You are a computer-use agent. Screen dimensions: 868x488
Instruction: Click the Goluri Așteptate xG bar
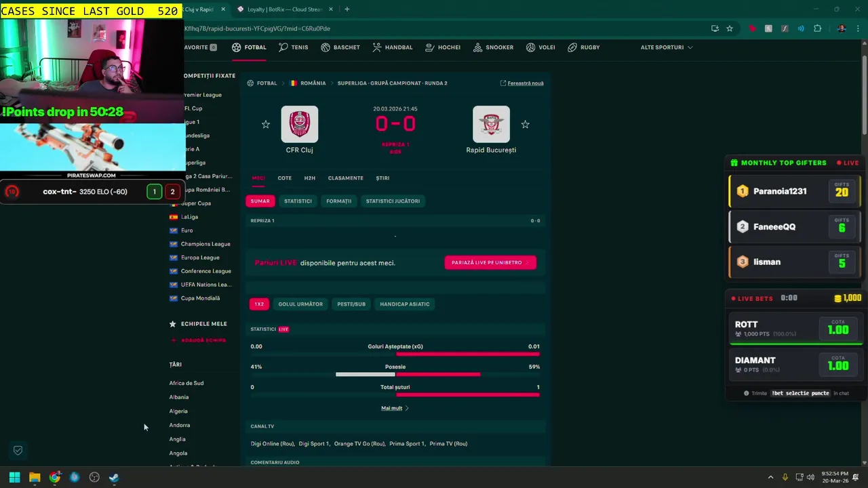pyautogui.click(x=395, y=354)
